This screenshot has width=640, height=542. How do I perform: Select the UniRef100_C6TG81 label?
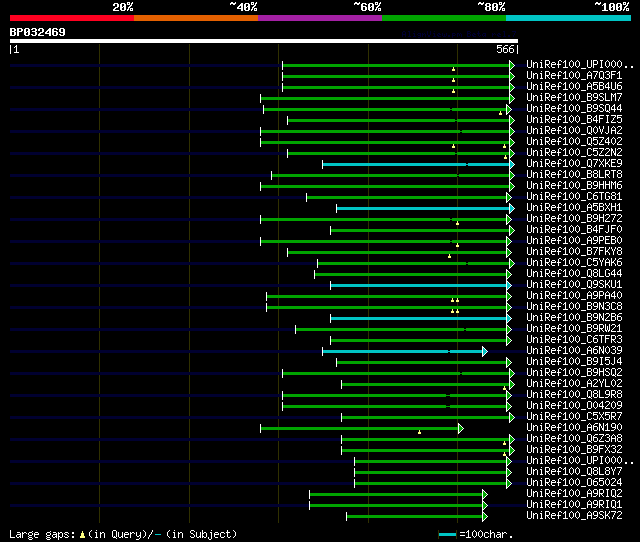point(574,197)
